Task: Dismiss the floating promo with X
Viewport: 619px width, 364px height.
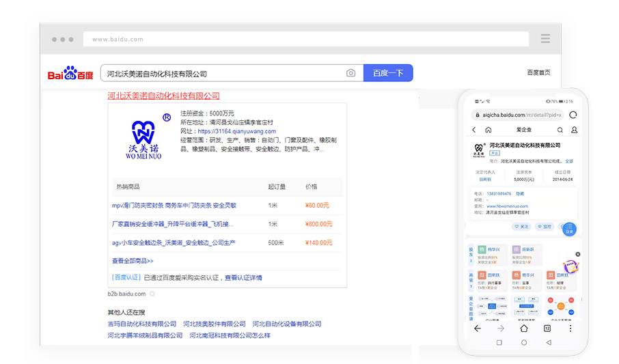Action: coord(577,254)
